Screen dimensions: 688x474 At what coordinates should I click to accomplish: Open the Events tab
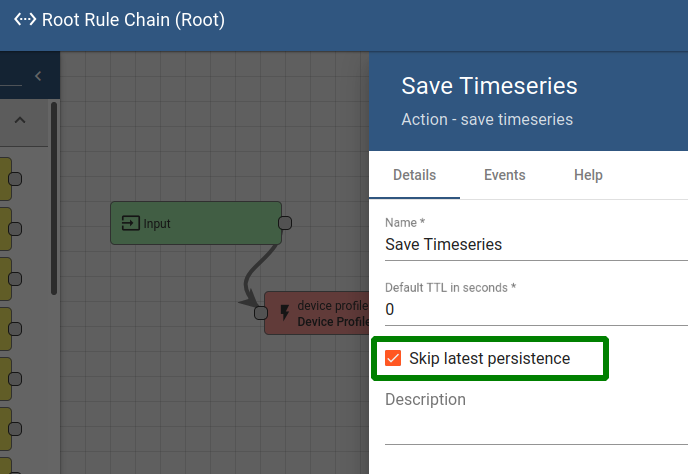[x=504, y=175]
